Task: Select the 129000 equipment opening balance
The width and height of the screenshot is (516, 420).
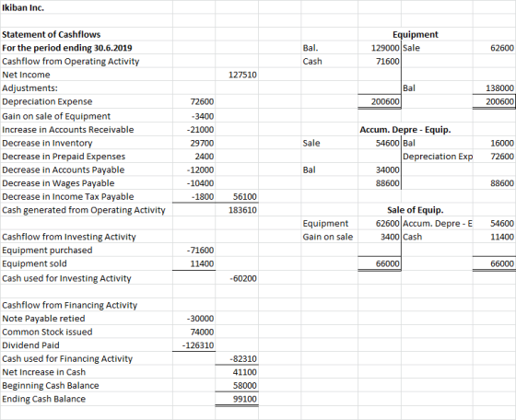Action: (x=386, y=48)
